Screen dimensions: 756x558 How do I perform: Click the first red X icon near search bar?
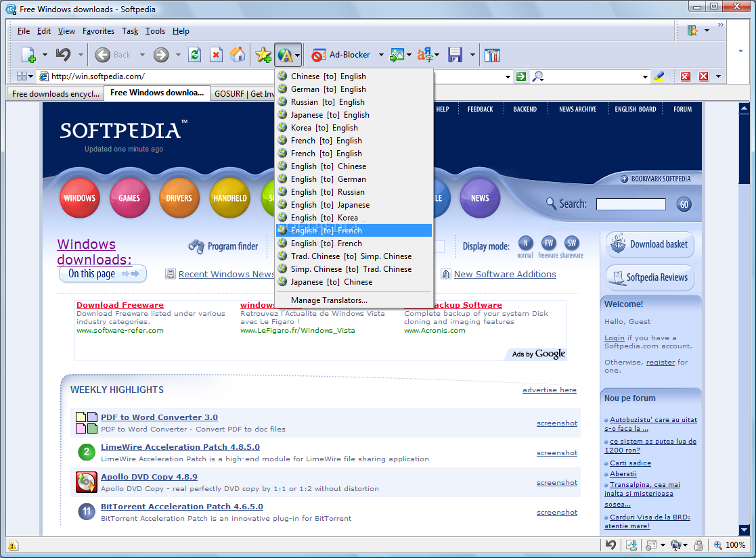[685, 76]
